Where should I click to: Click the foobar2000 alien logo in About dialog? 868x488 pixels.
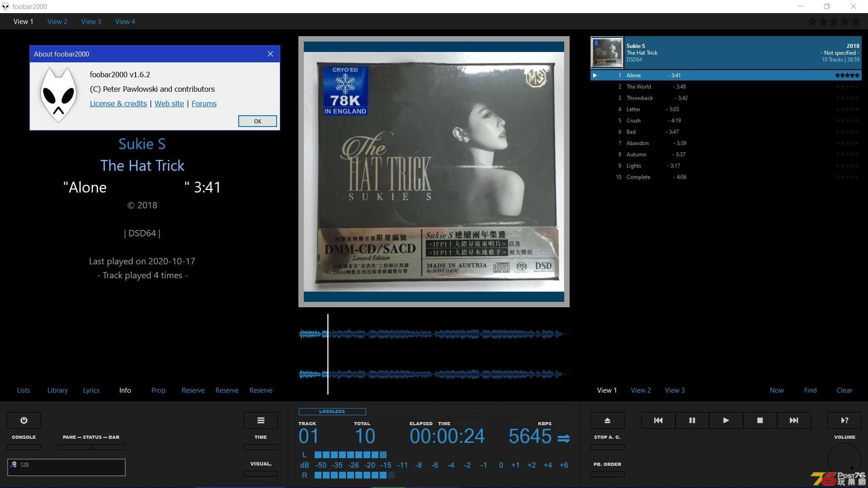pos(58,94)
